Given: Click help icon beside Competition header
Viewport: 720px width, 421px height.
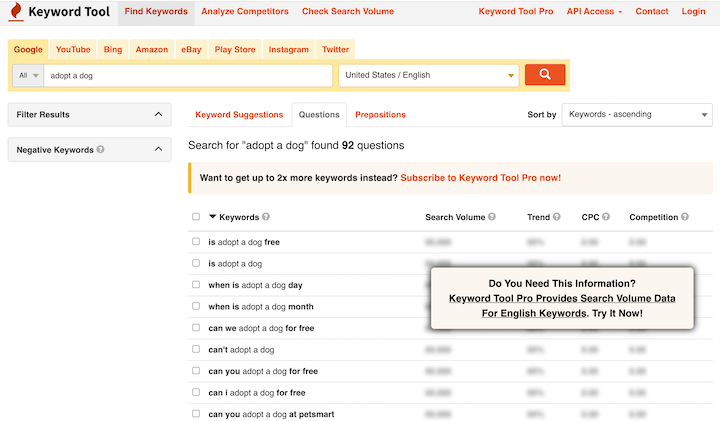Looking at the screenshot, I should click(x=685, y=217).
